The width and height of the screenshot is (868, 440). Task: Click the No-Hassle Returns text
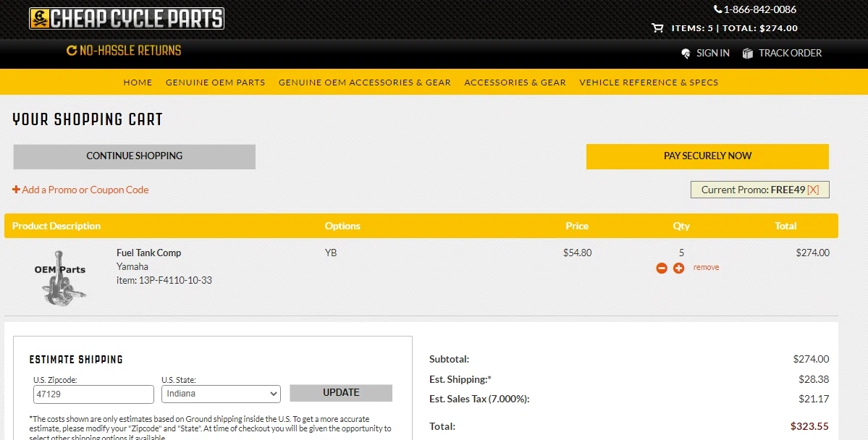click(130, 51)
